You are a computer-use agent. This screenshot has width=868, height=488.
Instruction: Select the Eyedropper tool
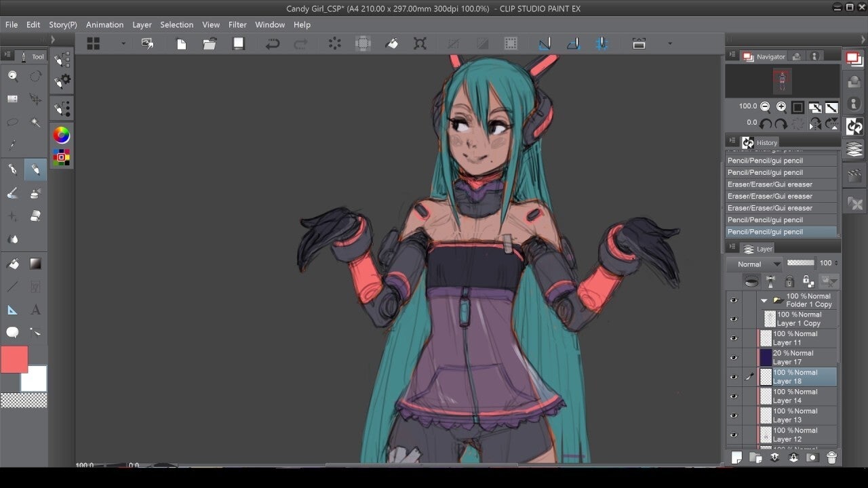pyautogui.click(x=13, y=145)
